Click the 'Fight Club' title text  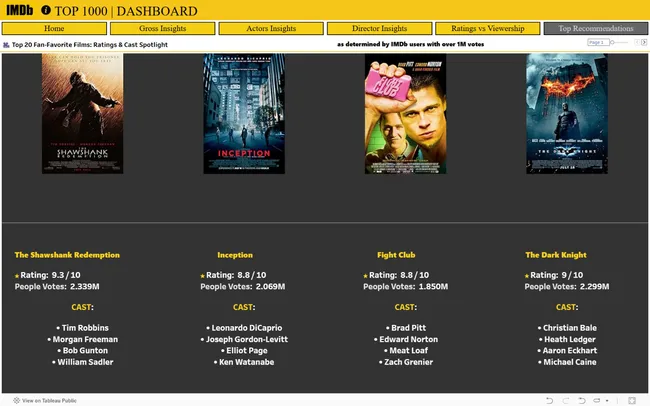(x=396, y=255)
